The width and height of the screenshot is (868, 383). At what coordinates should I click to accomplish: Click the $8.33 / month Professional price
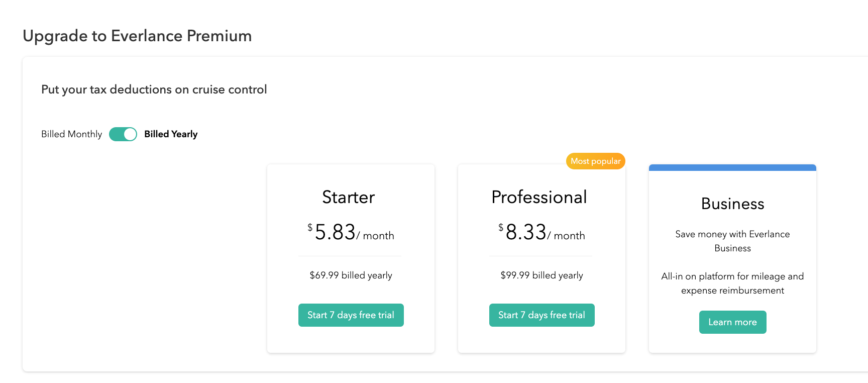point(541,232)
